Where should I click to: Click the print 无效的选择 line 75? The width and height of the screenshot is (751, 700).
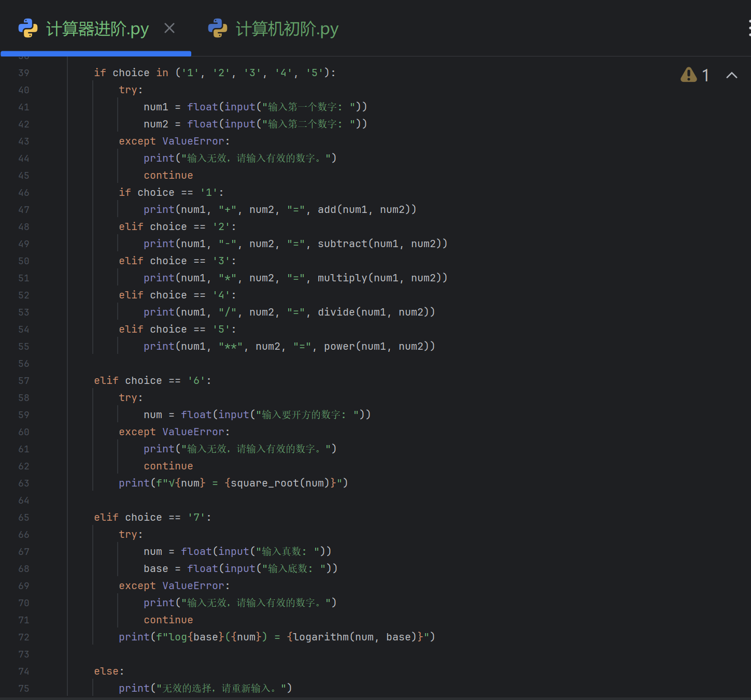point(205,688)
